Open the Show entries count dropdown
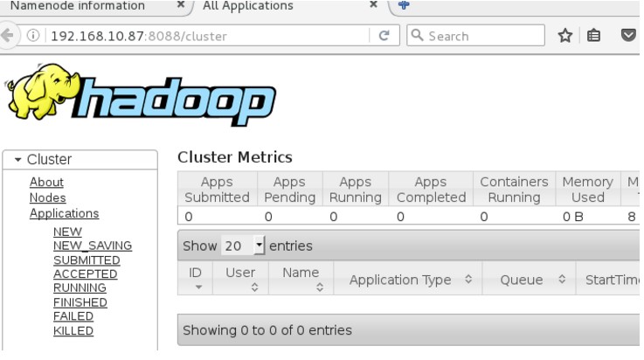This screenshot has height=360, width=644. point(243,246)
